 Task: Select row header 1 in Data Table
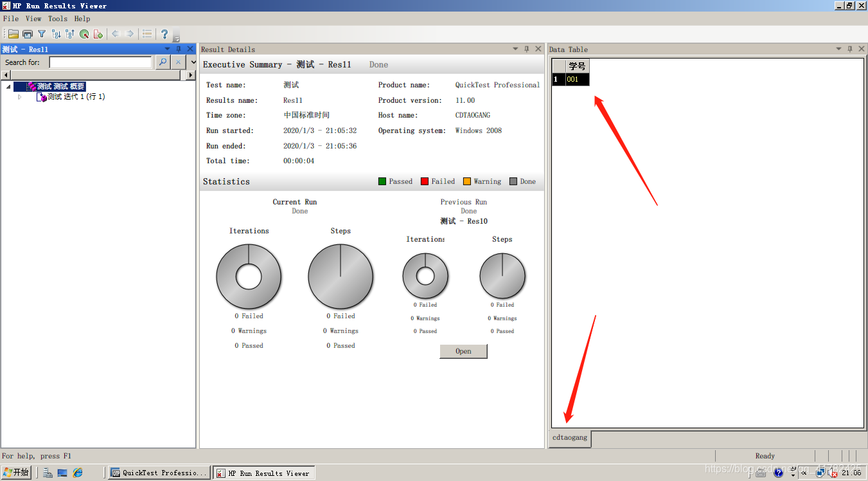[559, 80]
